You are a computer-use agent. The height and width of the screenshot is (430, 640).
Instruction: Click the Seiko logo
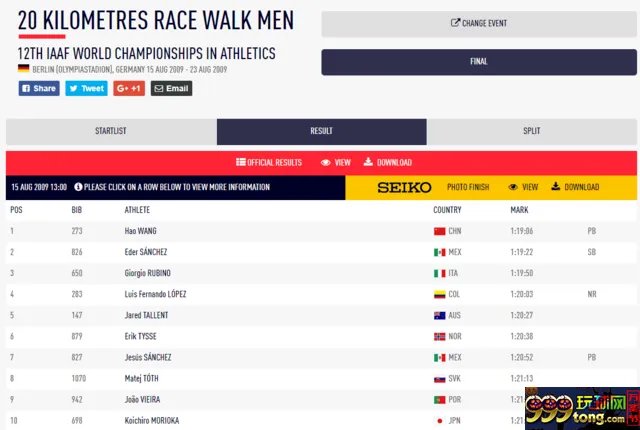coord(404,188)
